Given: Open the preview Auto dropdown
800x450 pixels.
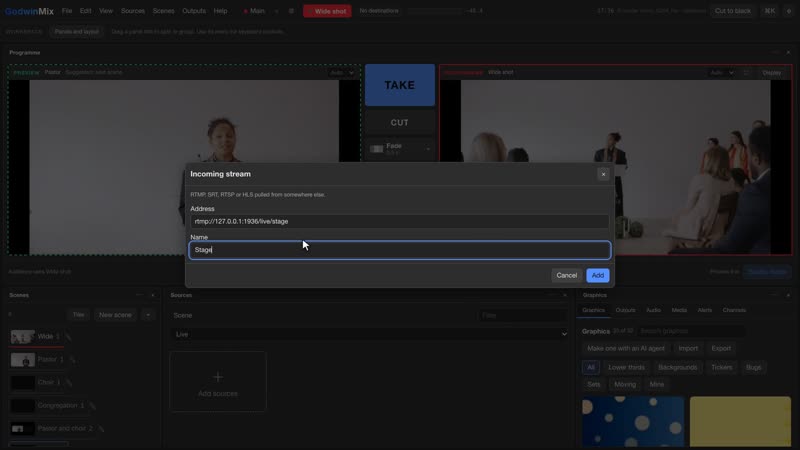Looking at the screenshot, I should coord(341,72).
